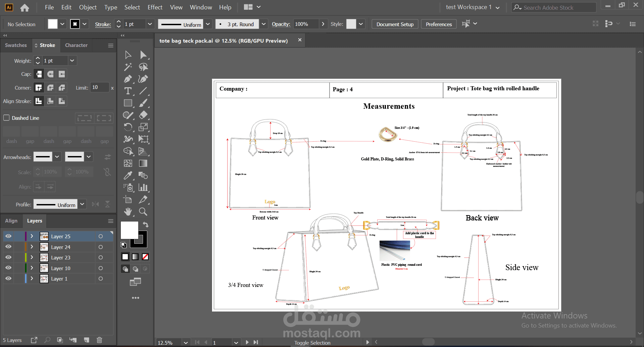The height and width of the screenshot is (347, 644).
Task: Select the Hand tool
Action: click(x=128, y=212)
